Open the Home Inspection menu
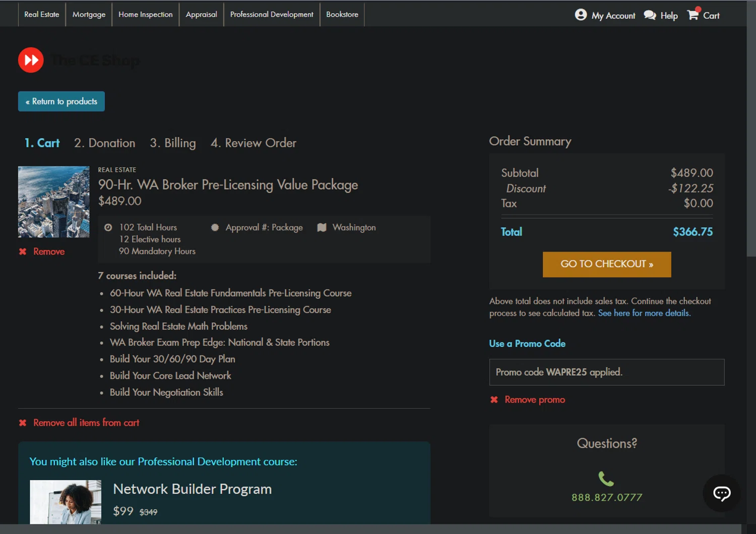This screenshot has height=534, width=756. point(146,14)
